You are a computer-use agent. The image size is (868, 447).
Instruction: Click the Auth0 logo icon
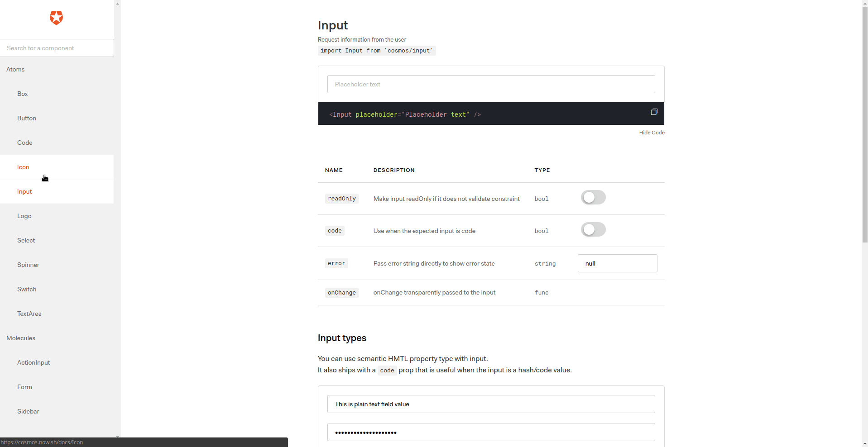coord(56,18)
